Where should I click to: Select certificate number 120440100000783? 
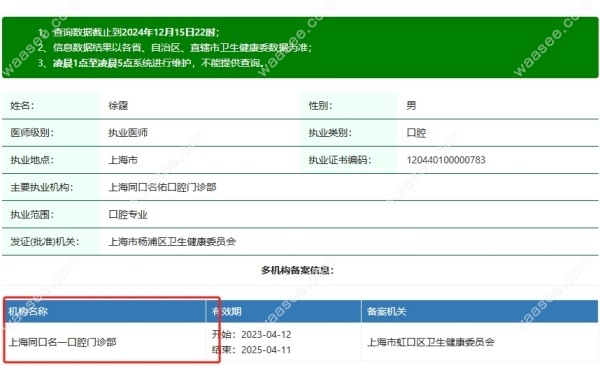(446, 160)
